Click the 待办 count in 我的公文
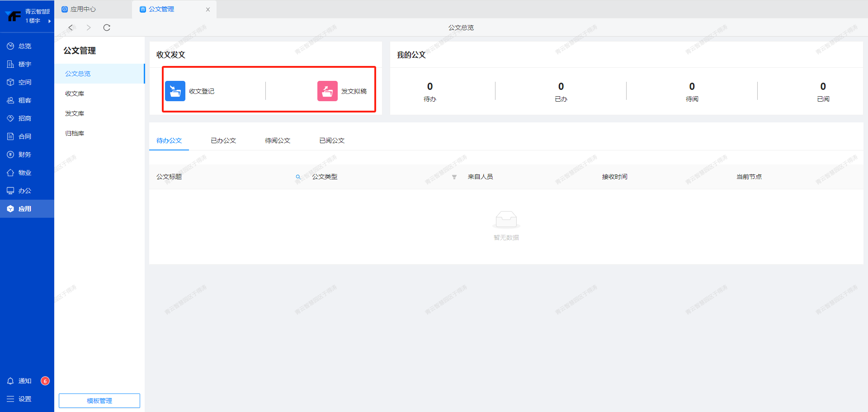This screenshot has height=412, width=868. coord(429,87)
